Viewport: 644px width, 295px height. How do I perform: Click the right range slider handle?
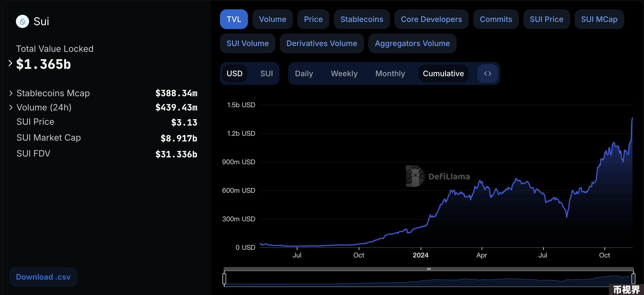[633, 279]
